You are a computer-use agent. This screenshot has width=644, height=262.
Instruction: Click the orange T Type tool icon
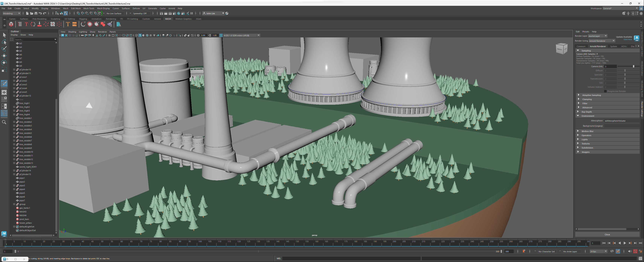(68, 24)
